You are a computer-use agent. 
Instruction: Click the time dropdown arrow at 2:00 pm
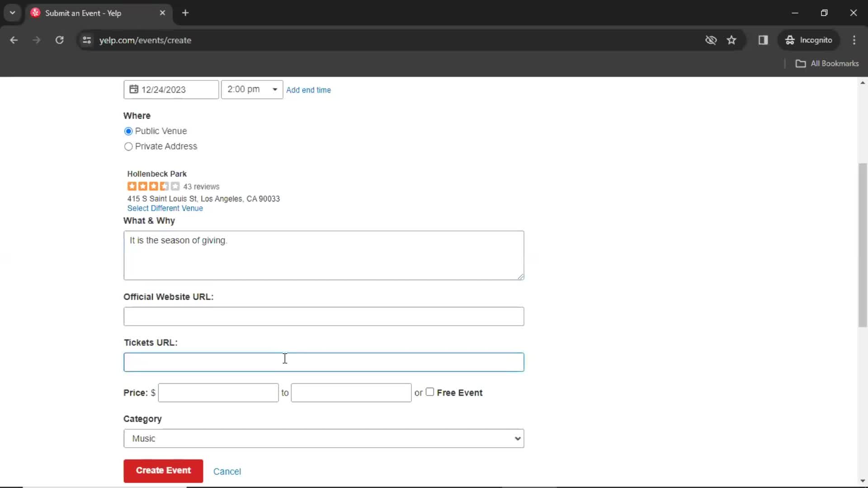(x=274, y=89)
